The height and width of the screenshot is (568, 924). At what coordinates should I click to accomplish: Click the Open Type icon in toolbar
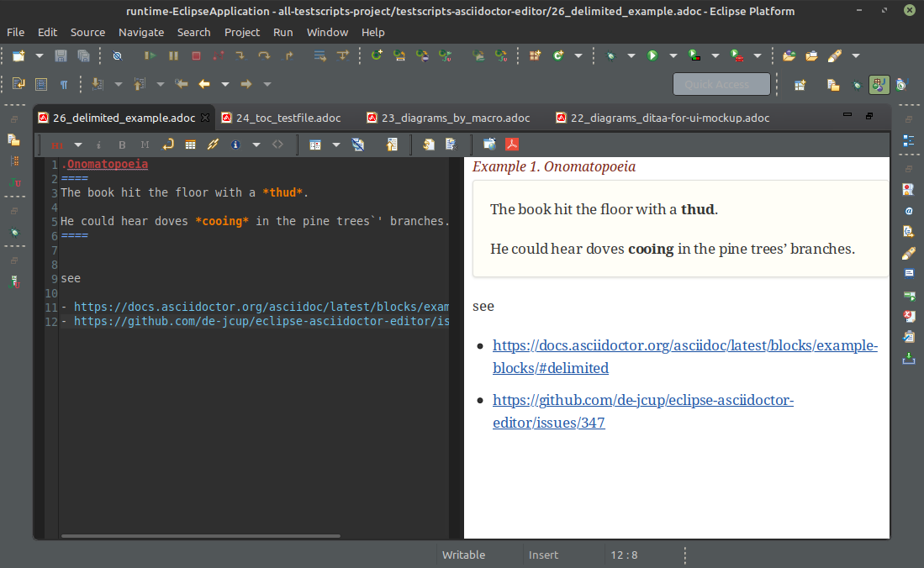[x=789, y=56]
